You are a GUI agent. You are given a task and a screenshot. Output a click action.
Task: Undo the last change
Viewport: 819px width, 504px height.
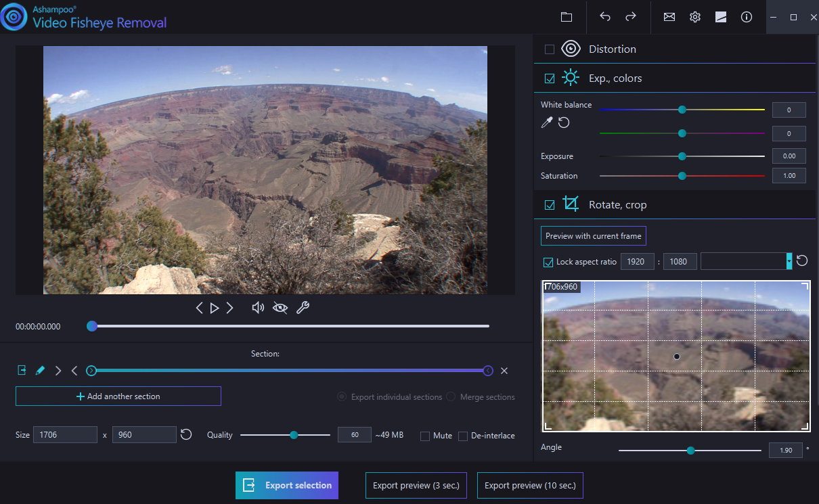[605, 17]
